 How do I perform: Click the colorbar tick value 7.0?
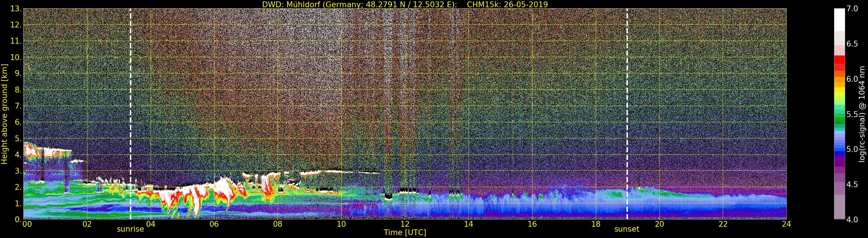click(852, 9)
